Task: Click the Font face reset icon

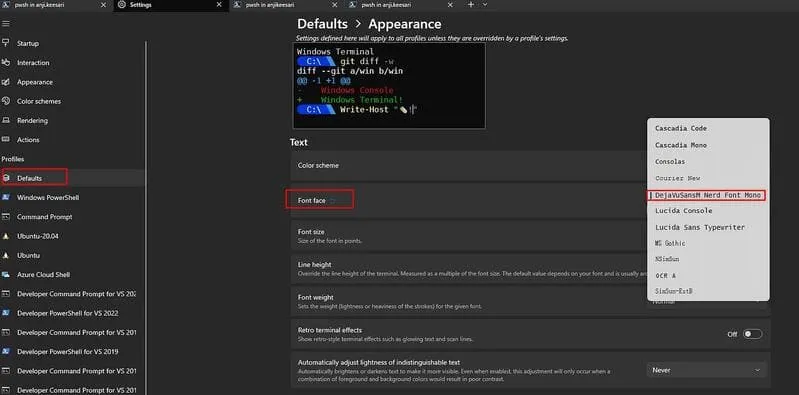Action: pos(333,201)
